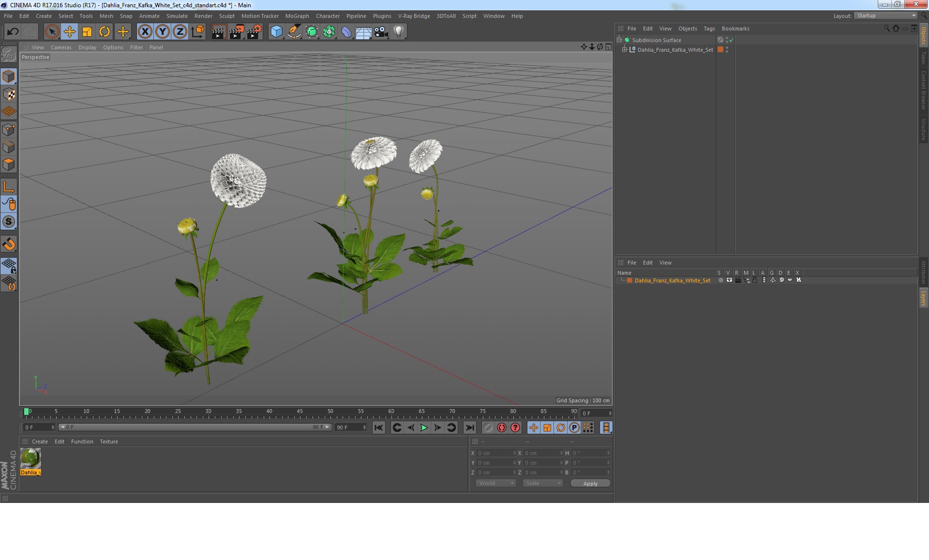Click Render View clapperboard icon
This screenshot has width=929, height=560.
[219, 32]
